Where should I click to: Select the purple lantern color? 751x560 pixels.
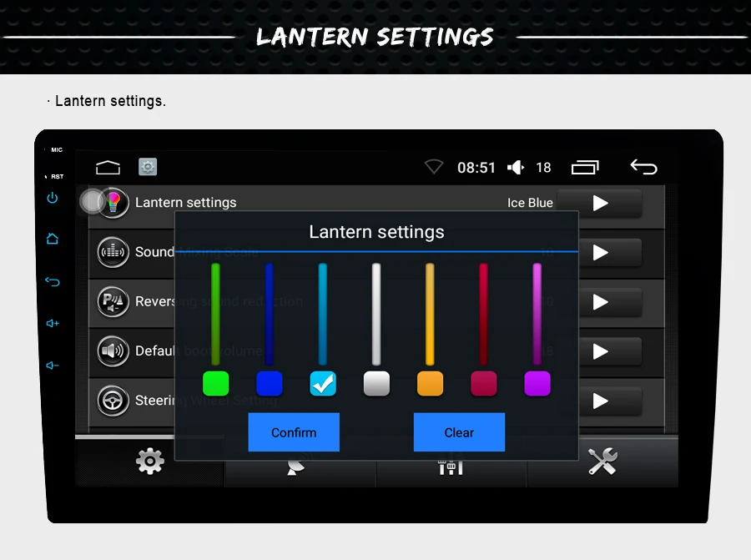pos(537,383)
